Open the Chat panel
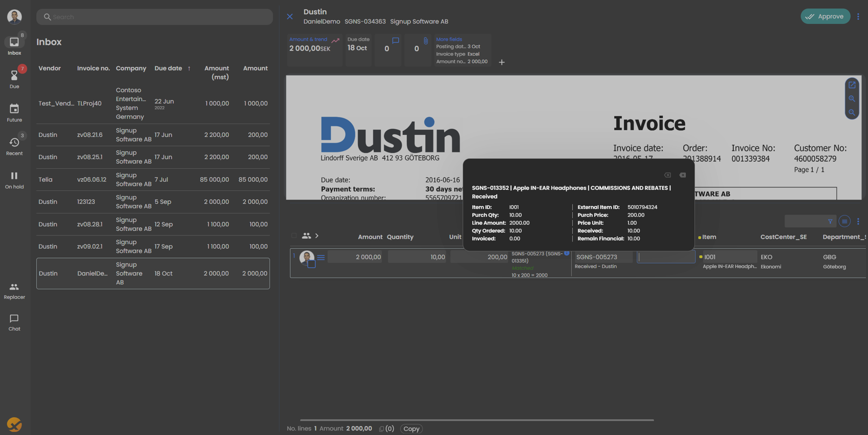 click(x=14, y=322)
